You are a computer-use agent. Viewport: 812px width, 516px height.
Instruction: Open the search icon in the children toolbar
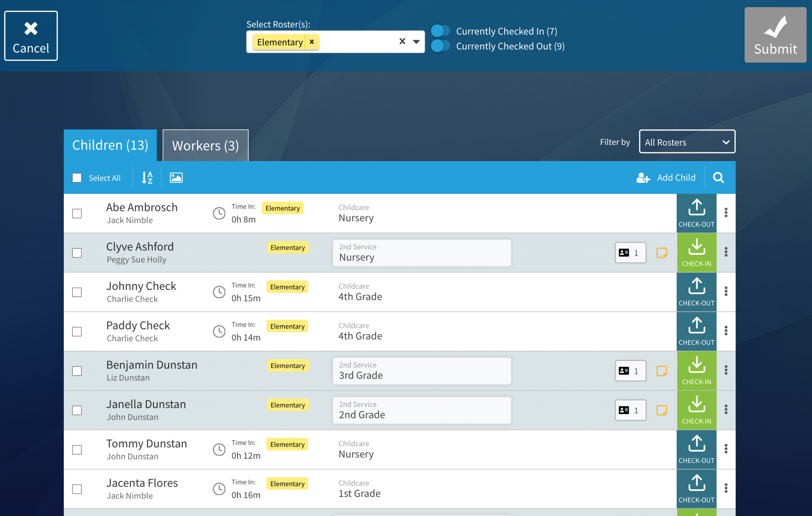coord(718,178)
